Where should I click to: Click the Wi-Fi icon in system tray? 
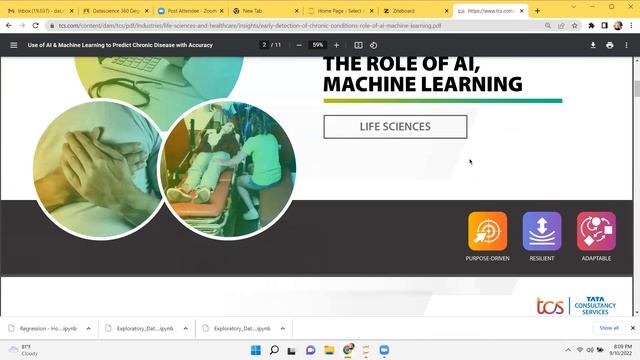(x=580, y=350)
